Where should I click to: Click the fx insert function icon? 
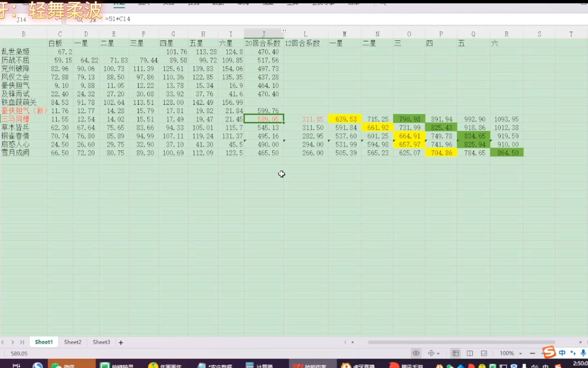pos(93,19)
